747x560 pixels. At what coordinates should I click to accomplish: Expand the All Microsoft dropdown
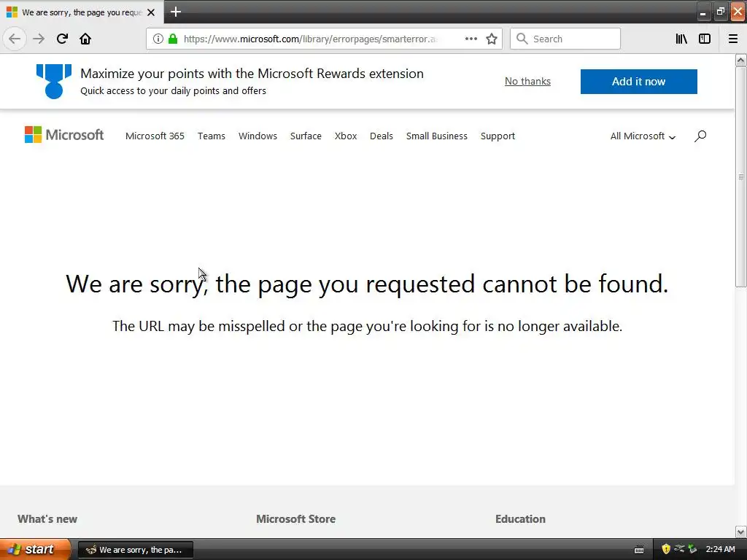coord(643,136)
